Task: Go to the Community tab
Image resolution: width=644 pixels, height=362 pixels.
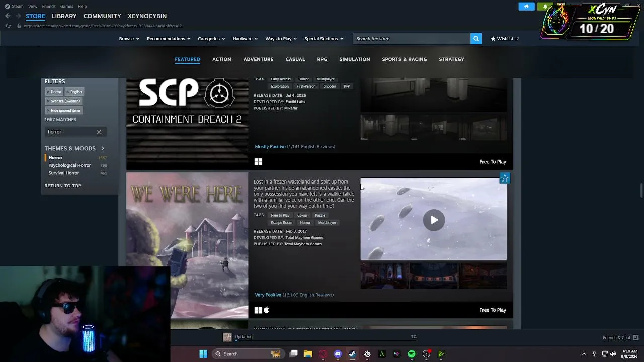Action: coord(102,16)
